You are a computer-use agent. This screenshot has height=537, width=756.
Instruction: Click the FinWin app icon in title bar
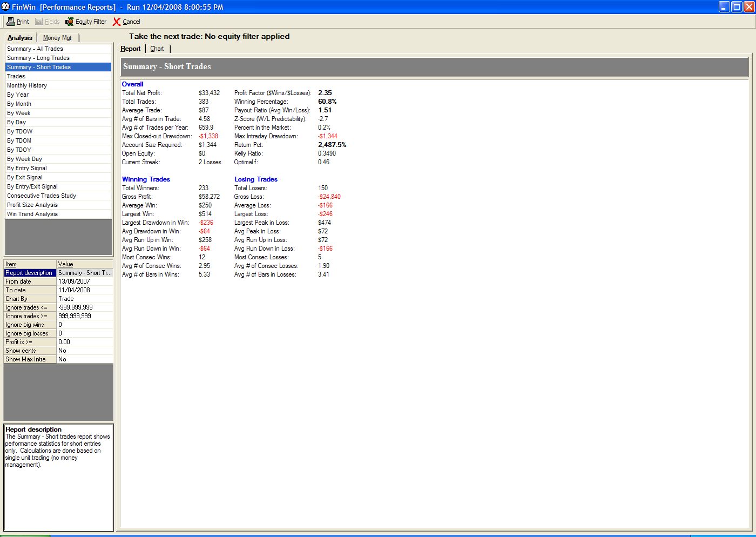pyautogui.click(x=5, y=7)
